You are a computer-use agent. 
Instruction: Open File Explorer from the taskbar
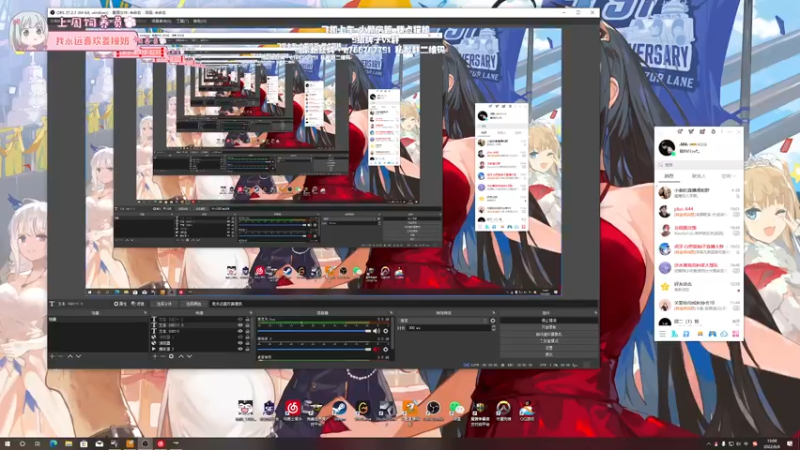click(x=68, y=444)
